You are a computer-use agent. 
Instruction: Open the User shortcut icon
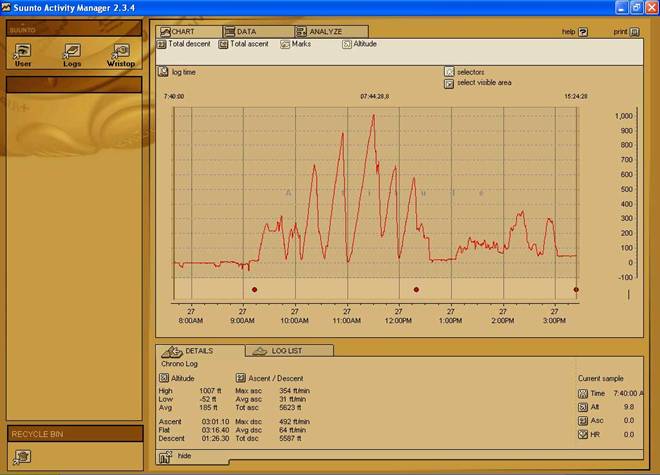click(x=23, y=52)
